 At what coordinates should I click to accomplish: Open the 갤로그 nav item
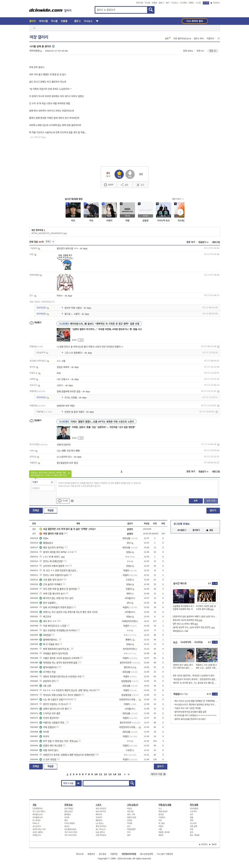pos(77,21)
